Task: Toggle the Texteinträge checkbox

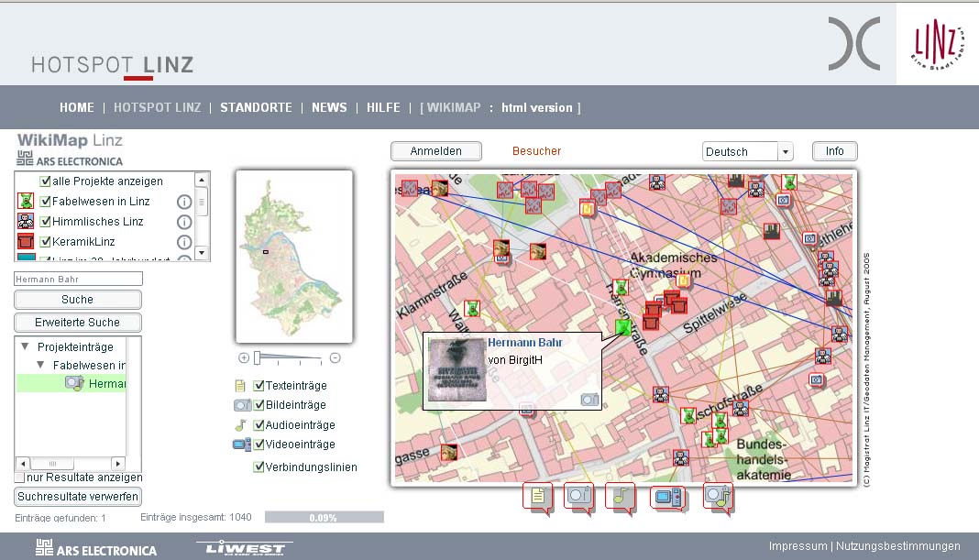Action: tap(259, 386)
